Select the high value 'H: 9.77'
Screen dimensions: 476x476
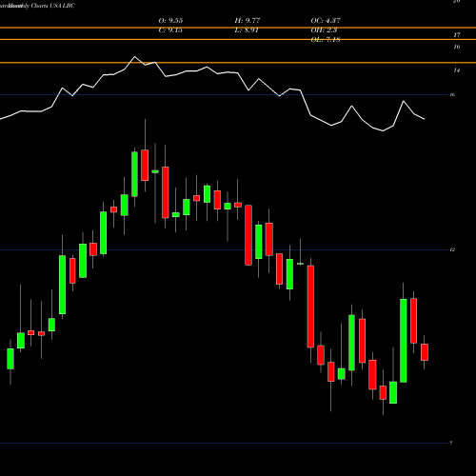pyautogui.click(x=248, y=21)
